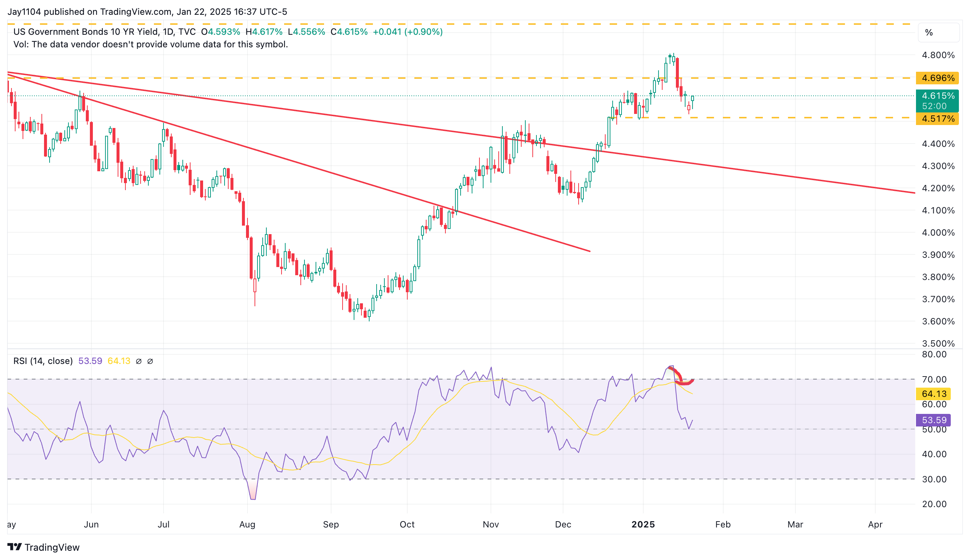Click the Nov label on time axis
The width and height of the screenshot is (970, 560).
[x=491, y=524]
